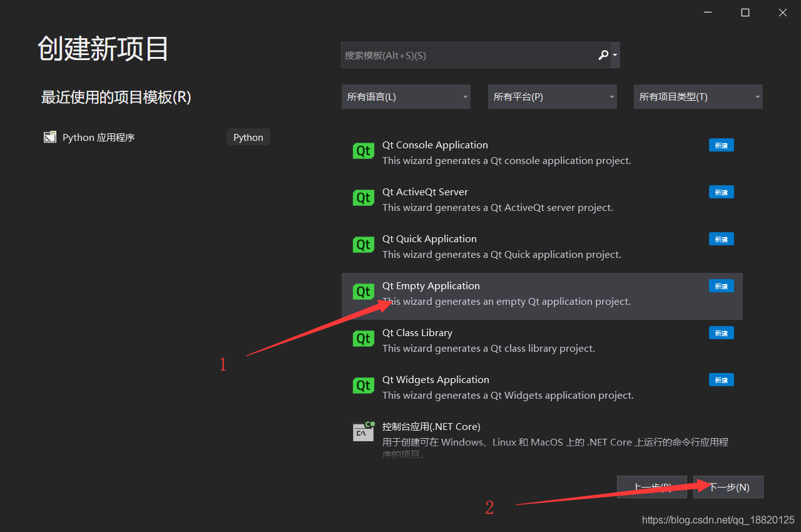Click the 新建 badge on Qt Class Library

click(x=722, y=333)
